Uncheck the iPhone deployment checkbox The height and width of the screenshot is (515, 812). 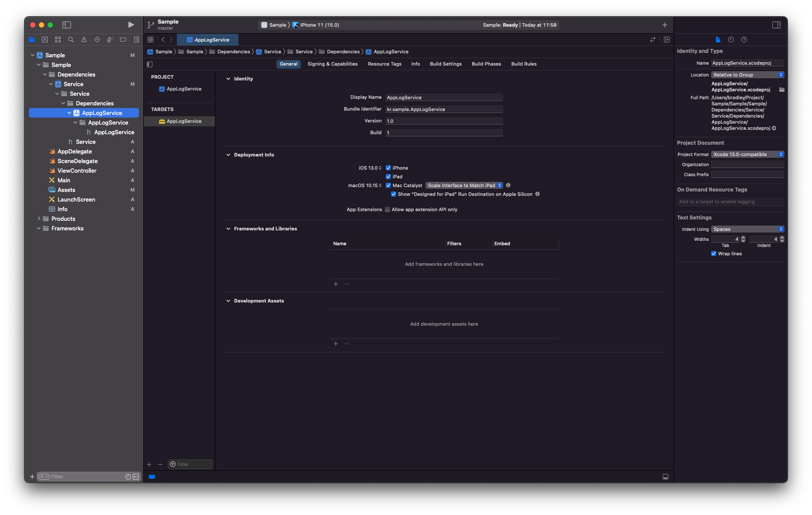(x=388, y=168)
